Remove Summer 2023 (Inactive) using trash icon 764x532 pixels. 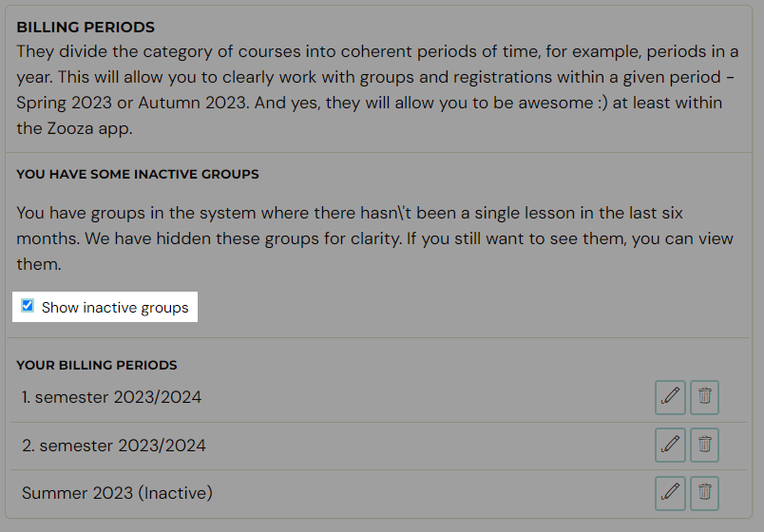704,492
